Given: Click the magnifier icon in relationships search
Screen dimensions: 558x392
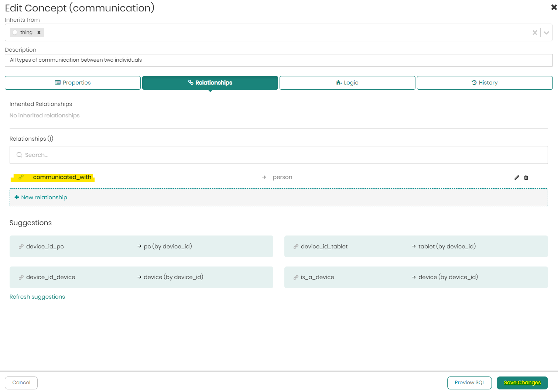Looking at the screenshot, I should pos(19,155).
